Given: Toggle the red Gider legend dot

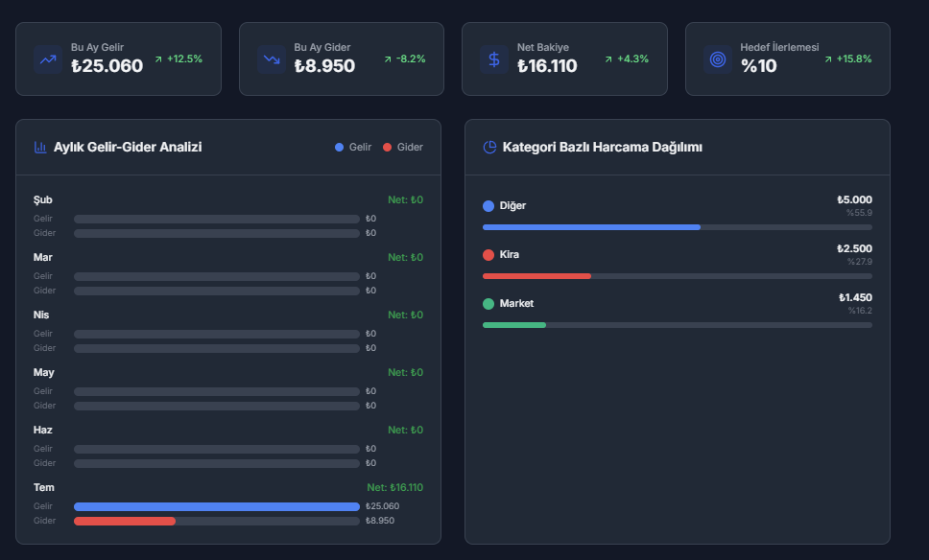Looking at the screenshot, I should click(x=387, y=148).
